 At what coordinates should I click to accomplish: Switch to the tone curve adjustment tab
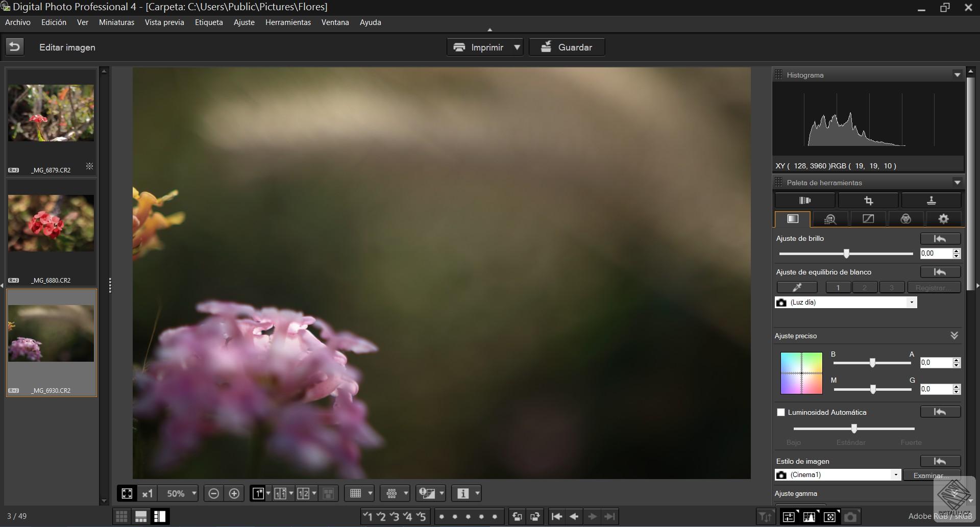tap(868, 219)
